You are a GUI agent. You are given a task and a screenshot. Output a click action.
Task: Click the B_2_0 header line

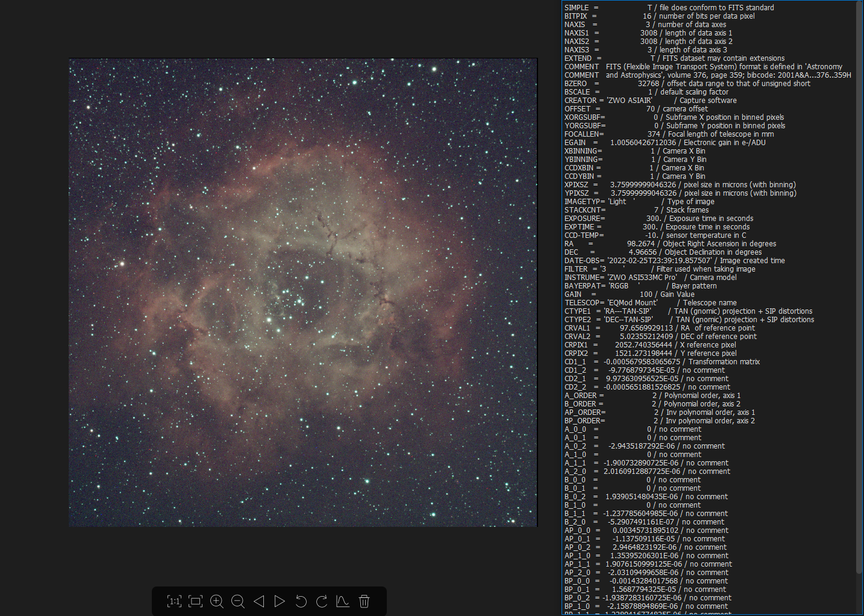(644, 522)
